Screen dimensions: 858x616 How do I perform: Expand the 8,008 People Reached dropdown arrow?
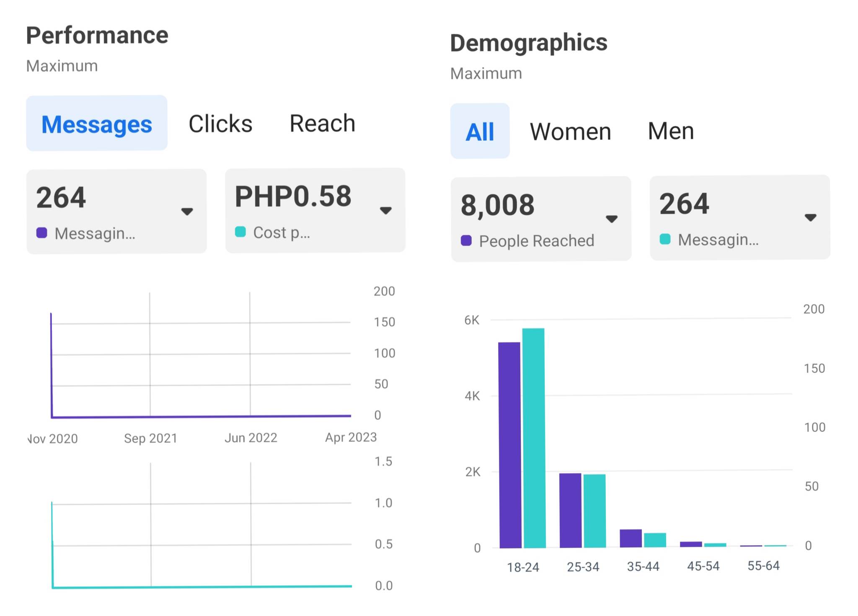coord(612,219)
